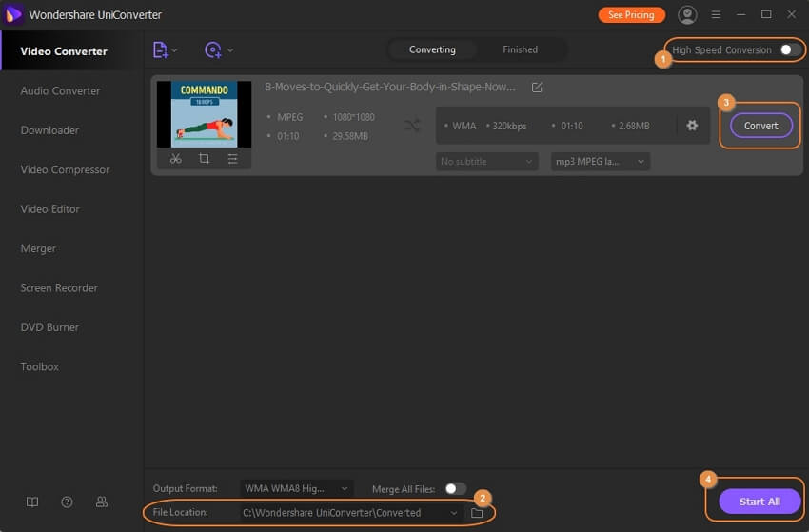Open Video Compressor in sidebar
Image resolution: width=809 pixels, height=532 pixels.
65,169
